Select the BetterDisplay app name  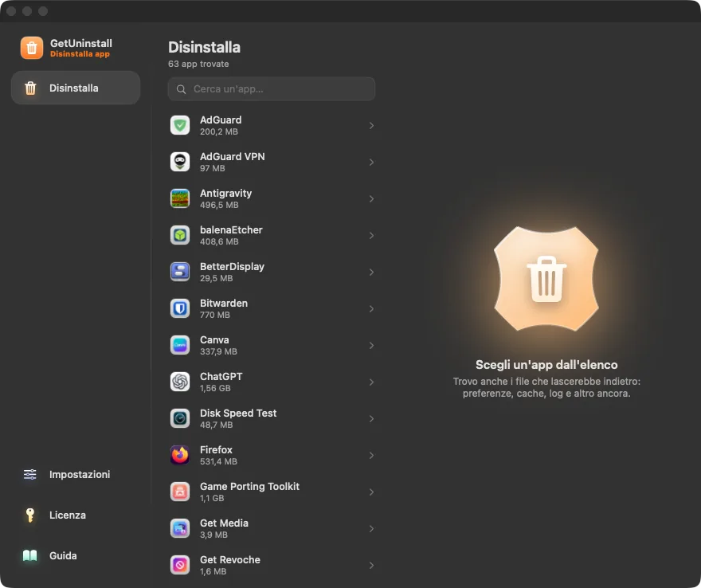pos(232,267)
